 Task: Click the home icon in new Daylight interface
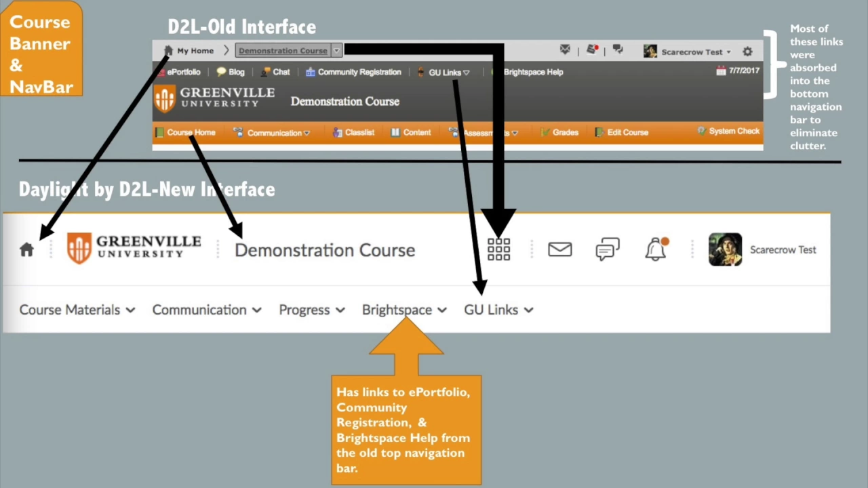coord(26,249)
